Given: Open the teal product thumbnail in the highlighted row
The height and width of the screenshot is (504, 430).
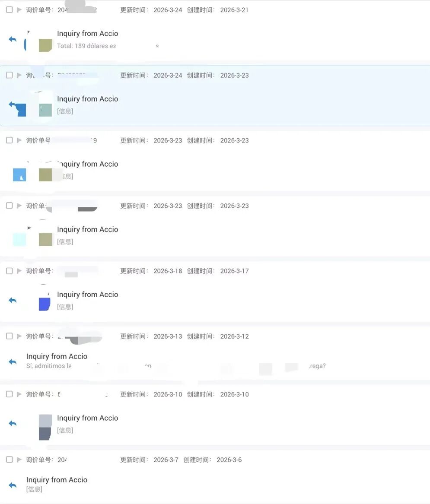Looking at the screenshot, I should (x=45, y=110).
